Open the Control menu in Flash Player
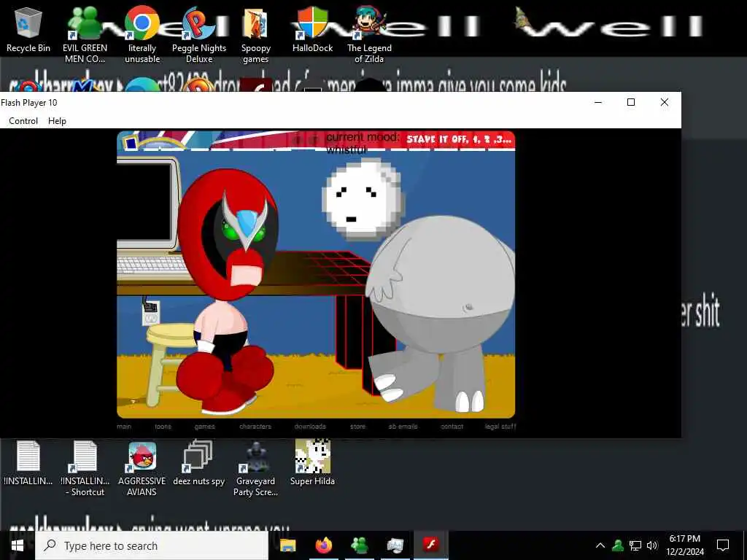Image resolution: width=747 pixels, height=560 pixels. tap(23, 121)
